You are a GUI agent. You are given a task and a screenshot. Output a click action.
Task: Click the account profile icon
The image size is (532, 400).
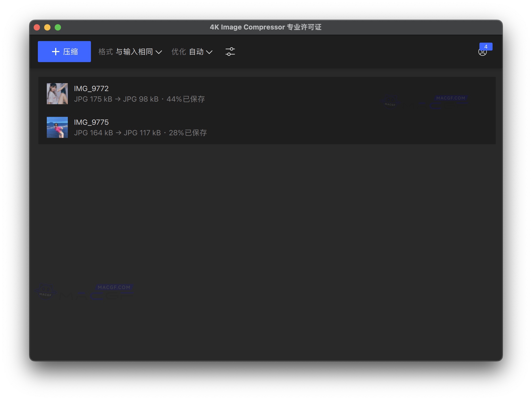pyautogui.click(x=483, y=52)
